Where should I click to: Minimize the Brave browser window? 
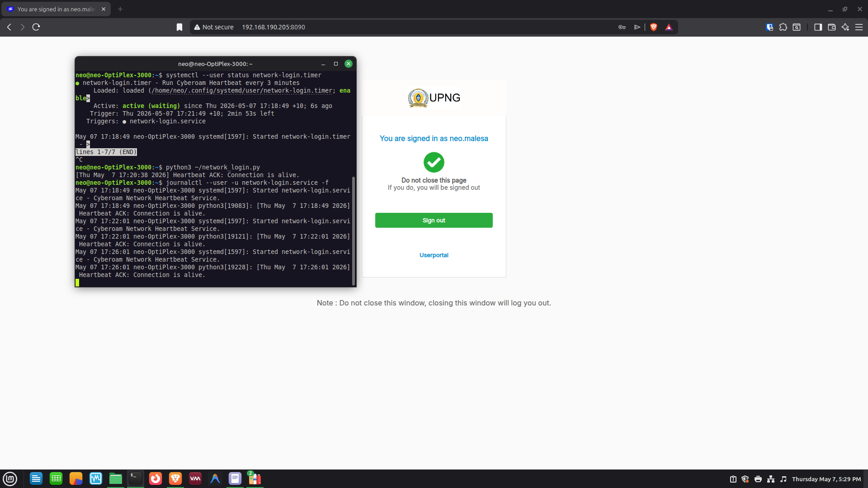coord(830,9)
